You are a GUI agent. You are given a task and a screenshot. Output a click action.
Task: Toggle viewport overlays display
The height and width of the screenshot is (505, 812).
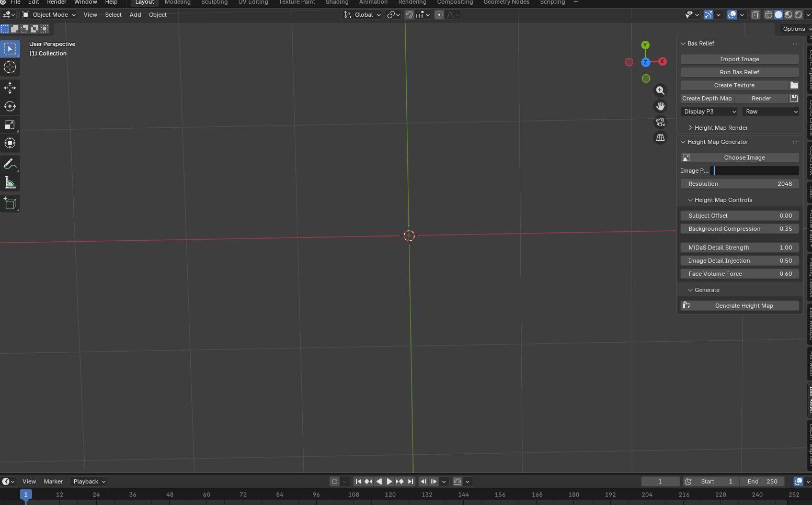tap(732, 15)
